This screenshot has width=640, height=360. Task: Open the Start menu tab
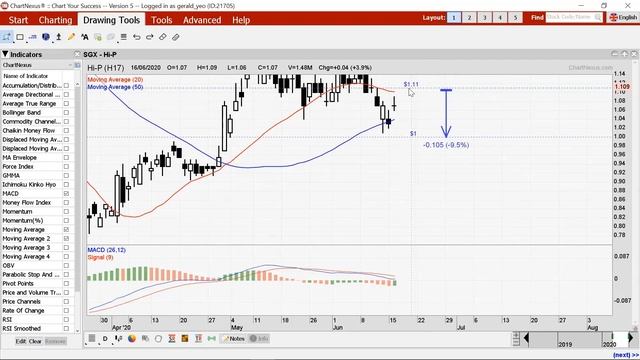[x=18, y=20]
